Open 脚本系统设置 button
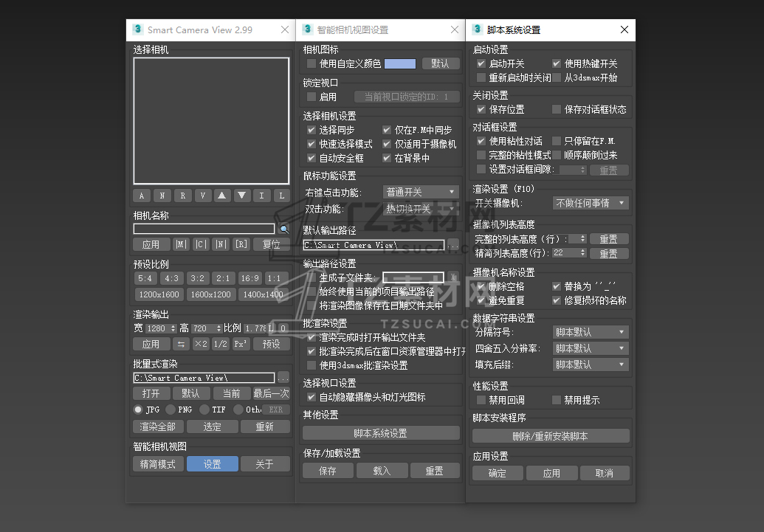 [381, 432]
